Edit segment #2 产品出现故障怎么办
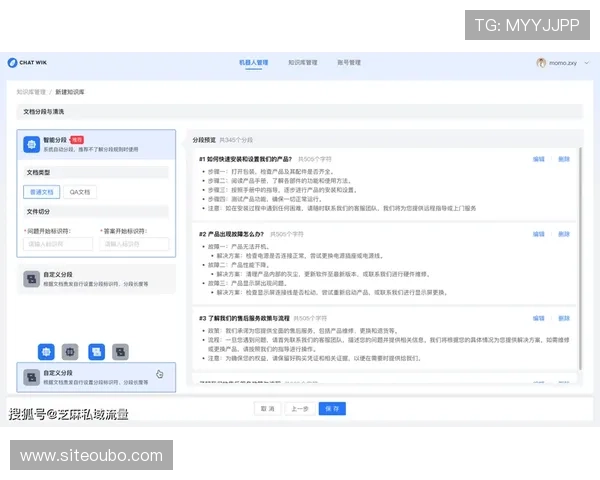Screen dimensions: 600x480 coord(538,234)
